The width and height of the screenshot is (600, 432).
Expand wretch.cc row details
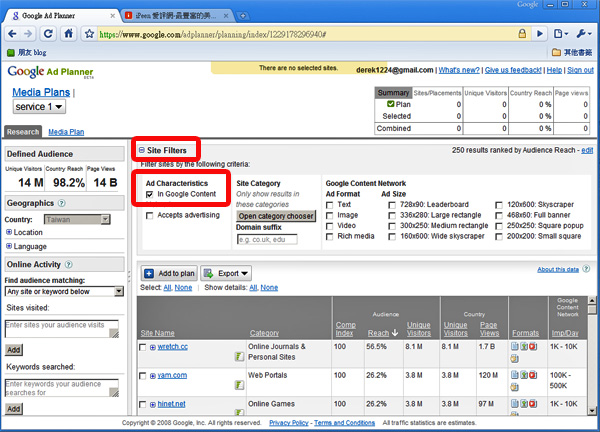click(153, 347)
